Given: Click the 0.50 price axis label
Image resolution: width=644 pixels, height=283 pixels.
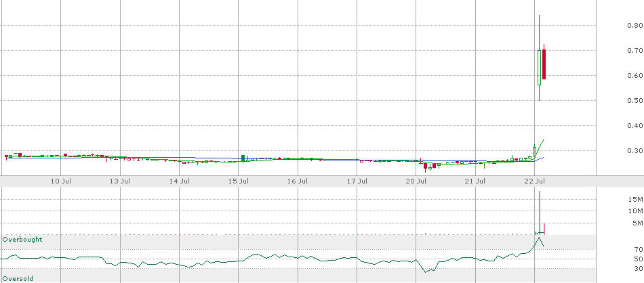Looking at the screenshot, I should click(x=635, y=100).
